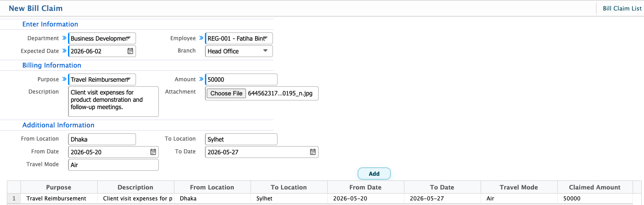This screenshot has width=644, height=205.
Task: Click the Travel Mode field with Air
Action: click(114, 165)
